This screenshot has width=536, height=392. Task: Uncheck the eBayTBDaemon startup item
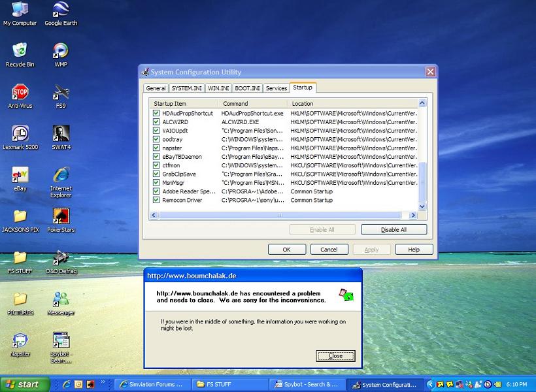(156, 157)
